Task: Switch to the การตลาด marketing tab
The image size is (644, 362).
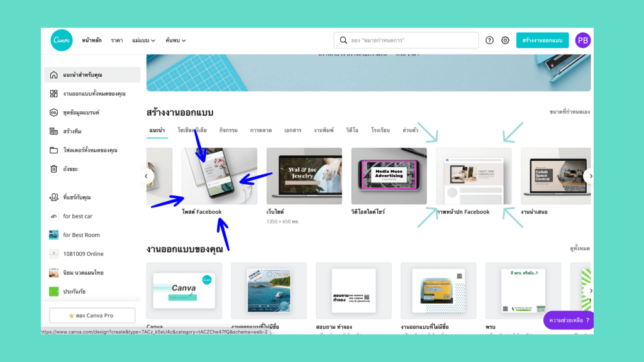Action: (261, 130)
